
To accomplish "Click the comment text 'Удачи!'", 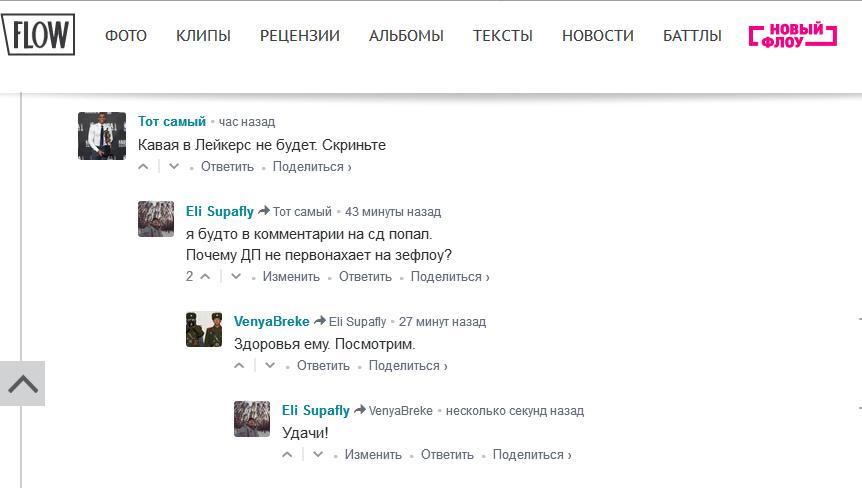I will pyautogui.click(x=305, y=433).
